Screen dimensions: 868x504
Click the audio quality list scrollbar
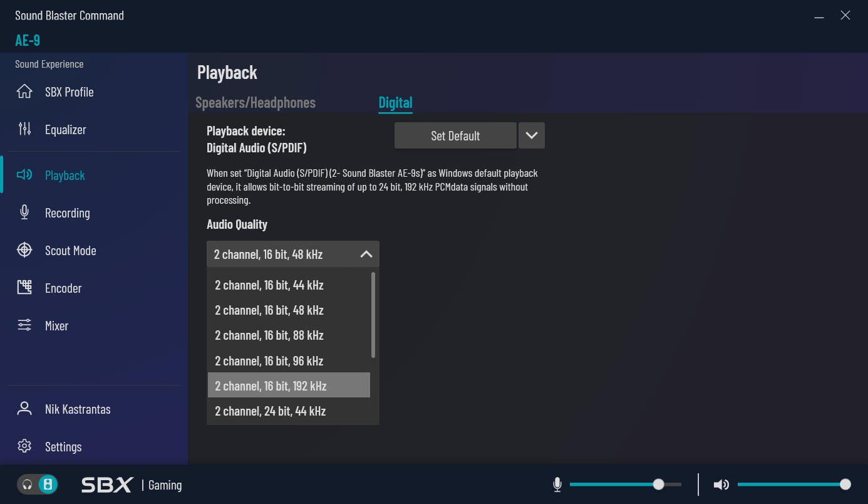pos(373,315)
